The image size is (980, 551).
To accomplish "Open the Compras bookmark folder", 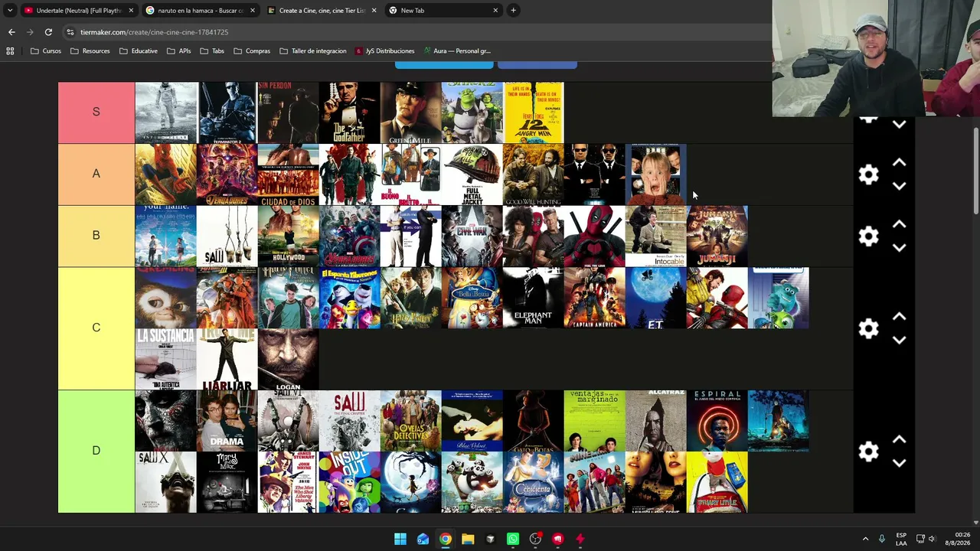I will [x=252, y=51].
